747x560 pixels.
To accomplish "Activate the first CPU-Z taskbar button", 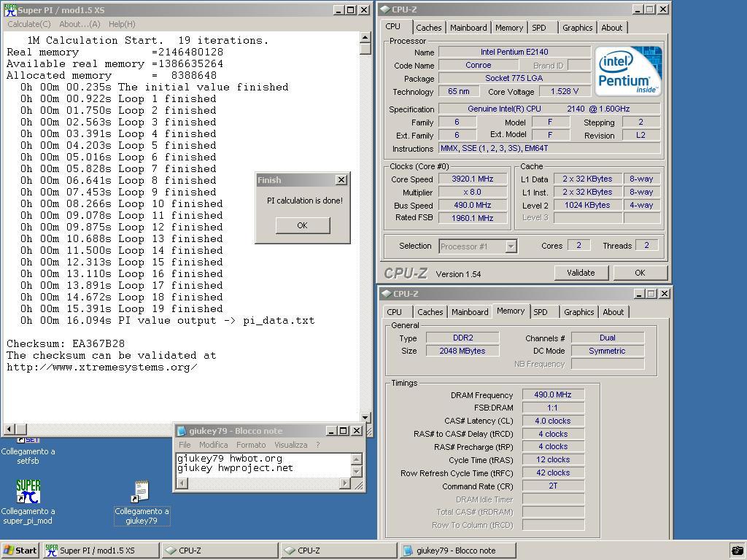I will click(x=220, y=551).
